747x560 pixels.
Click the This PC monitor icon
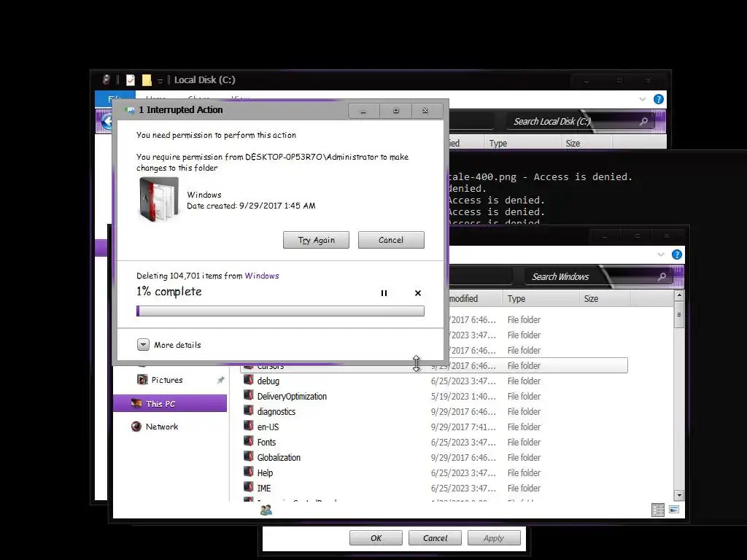tap(136, 403)
